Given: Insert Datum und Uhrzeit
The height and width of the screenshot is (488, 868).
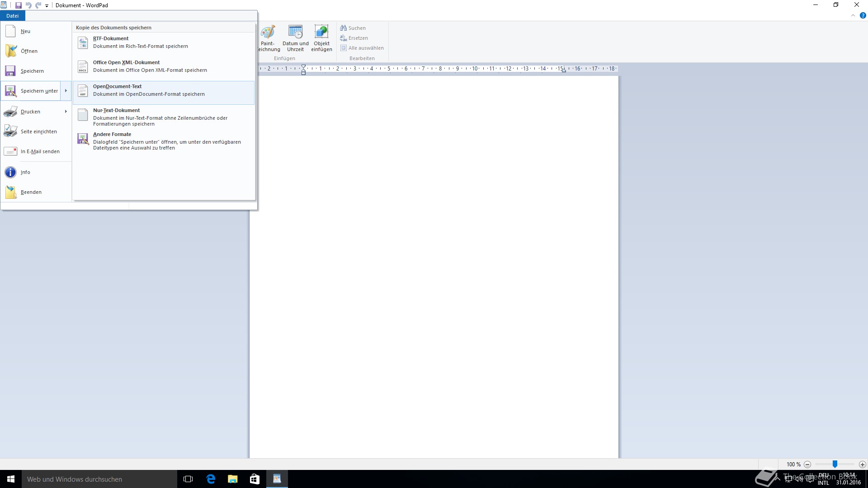Looking at the screenshot, I should [x=295, y=38].
